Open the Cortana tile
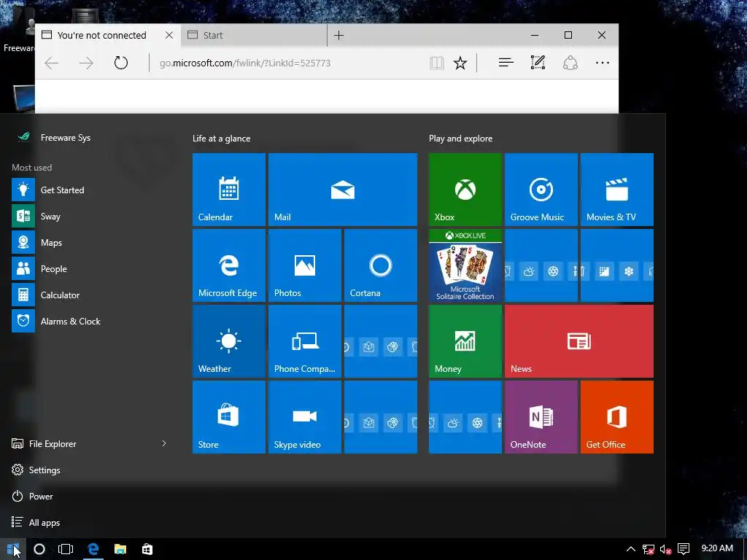Image resolution: width=747 pixels, height=560 pixels. (381, 265)
